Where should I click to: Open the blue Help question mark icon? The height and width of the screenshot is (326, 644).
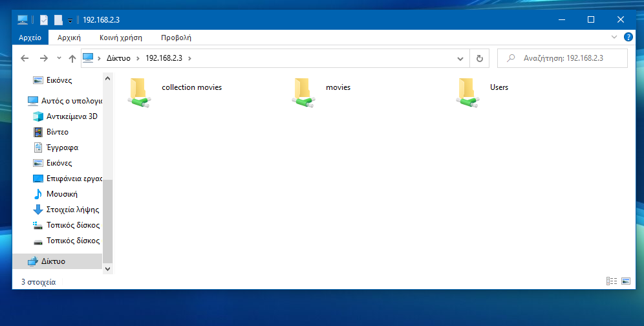(x=628, y=37)
